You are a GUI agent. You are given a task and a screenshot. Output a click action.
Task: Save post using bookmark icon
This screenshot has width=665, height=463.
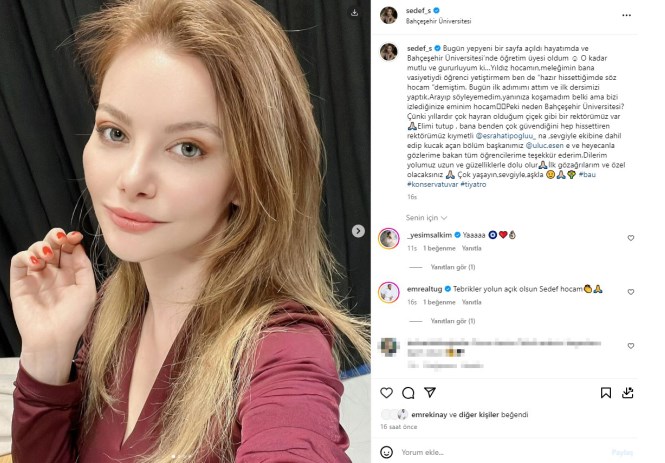click(606, 393)
